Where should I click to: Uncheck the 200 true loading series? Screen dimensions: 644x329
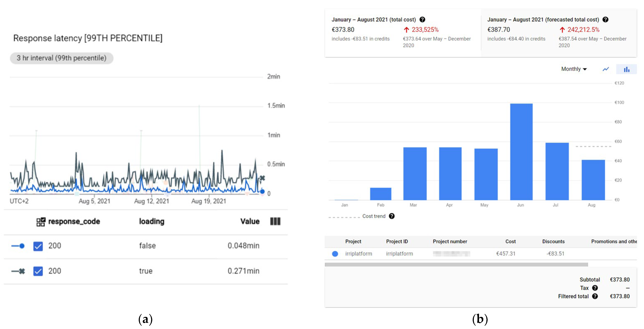[x=38, y=271]
